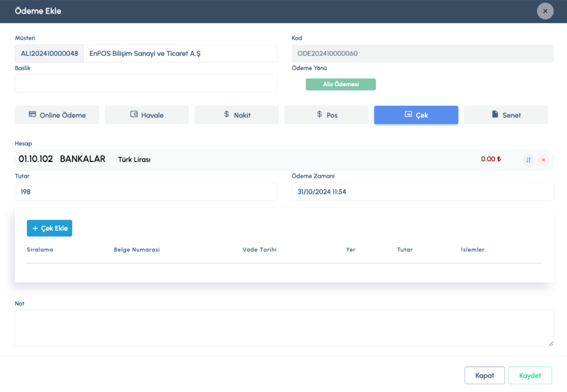Open the Müsteri customer selector field

click(x=180, y=53)
